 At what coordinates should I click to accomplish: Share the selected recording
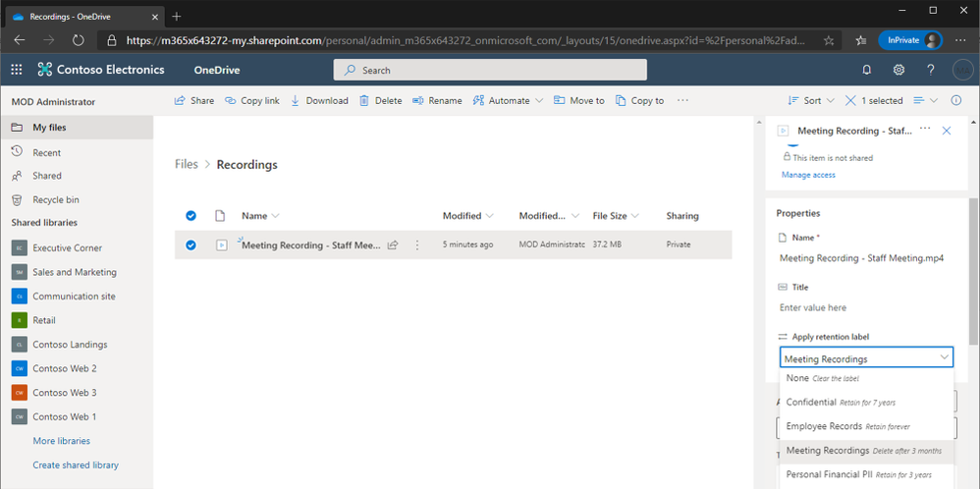coord(193,101)
